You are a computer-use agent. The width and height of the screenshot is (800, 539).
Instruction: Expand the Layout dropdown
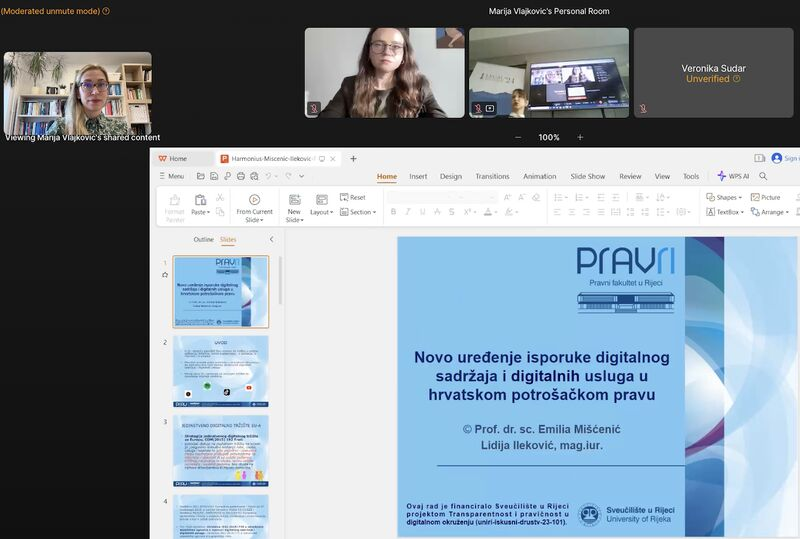point(321,212)
